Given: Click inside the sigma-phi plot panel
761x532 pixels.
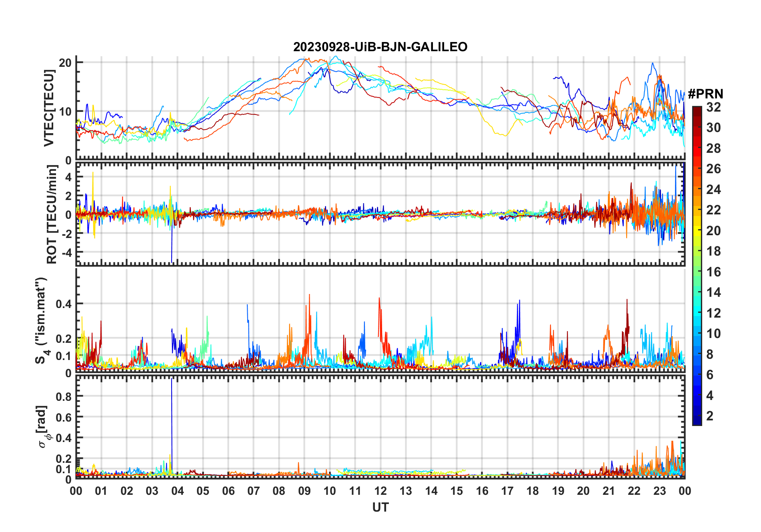Looking at the screenshot, I should pyautogui.click(x=380, y=427).
